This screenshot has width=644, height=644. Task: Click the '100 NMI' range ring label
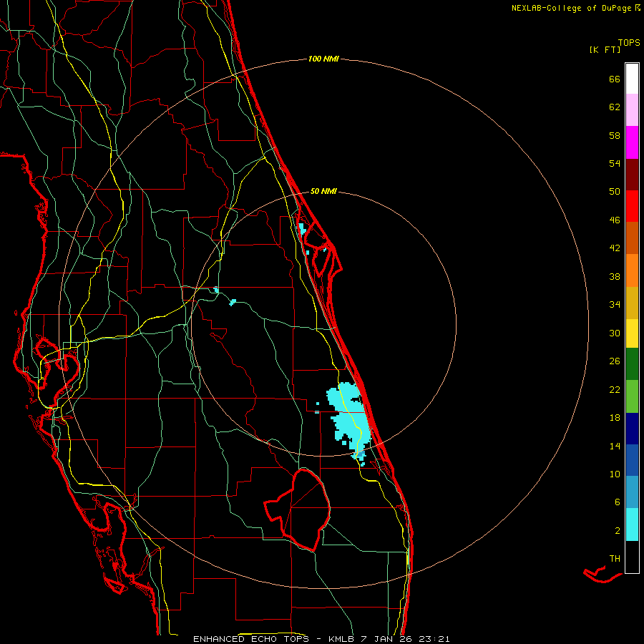pos(323,59)
